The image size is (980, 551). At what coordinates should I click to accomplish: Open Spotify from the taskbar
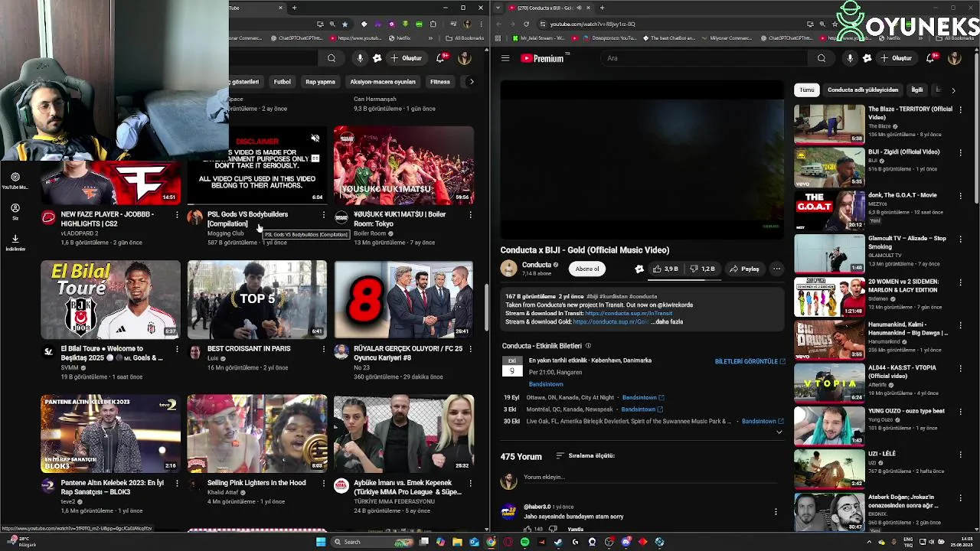tap(524, 542)
